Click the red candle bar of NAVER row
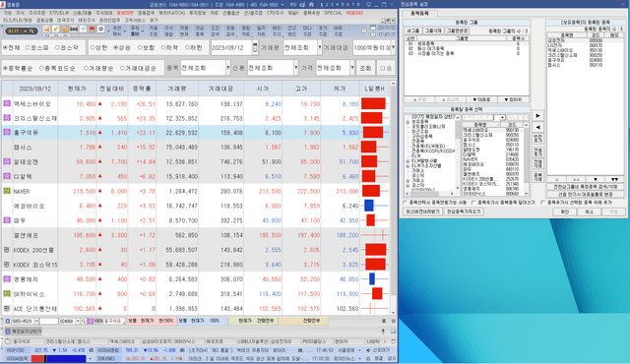The height and width of the screenshot is (364, 630). click(371, 191)
